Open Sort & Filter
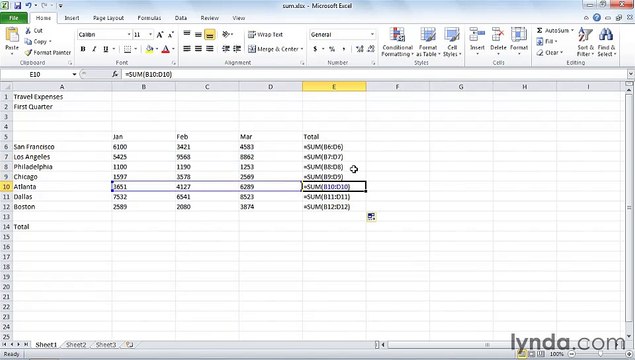635x360 pixels. coord(585,42)
